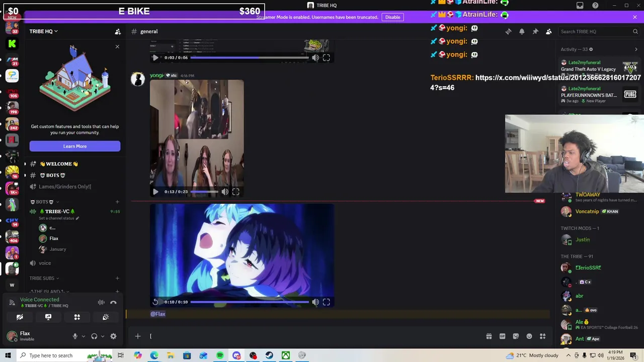Share your screen
Image resolution: width=644 pixels, height=362 pixels.
tap(48, 317)
